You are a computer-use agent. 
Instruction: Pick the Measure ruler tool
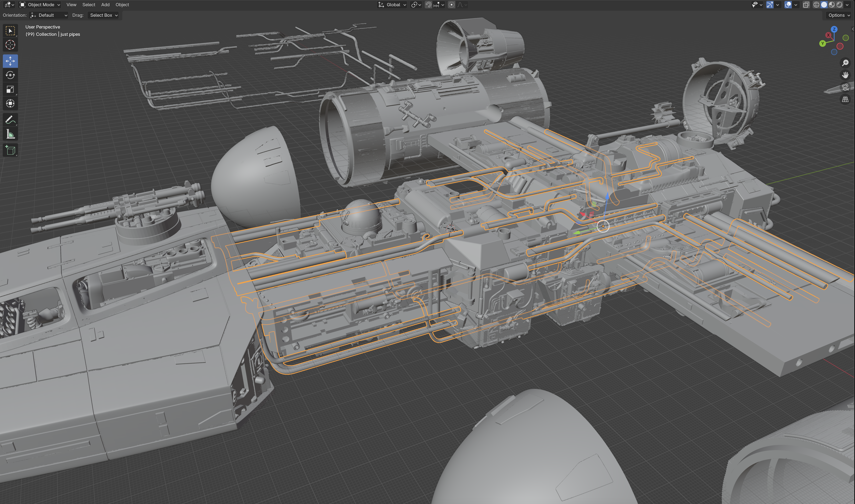pos(10,134)
